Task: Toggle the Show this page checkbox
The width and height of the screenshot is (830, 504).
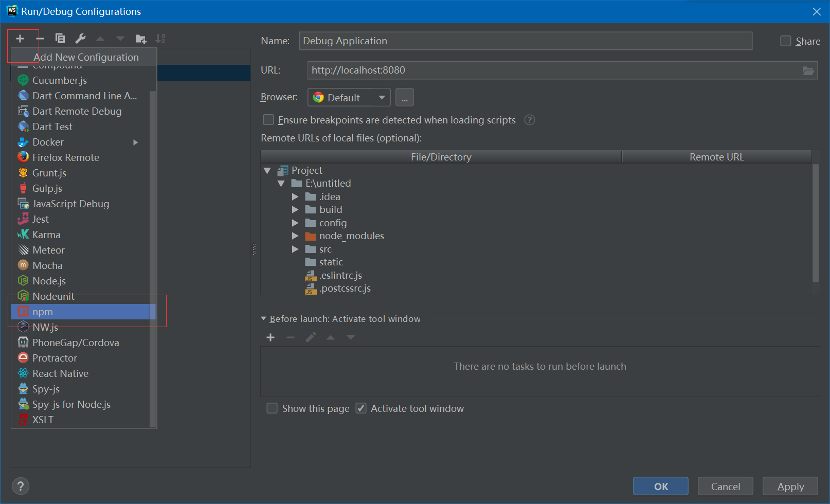Action: tap(272, 408)
